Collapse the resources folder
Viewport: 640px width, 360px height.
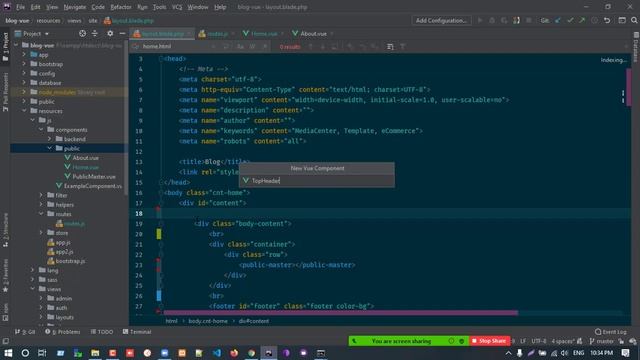pyautogui.click(x=24, y=111)
